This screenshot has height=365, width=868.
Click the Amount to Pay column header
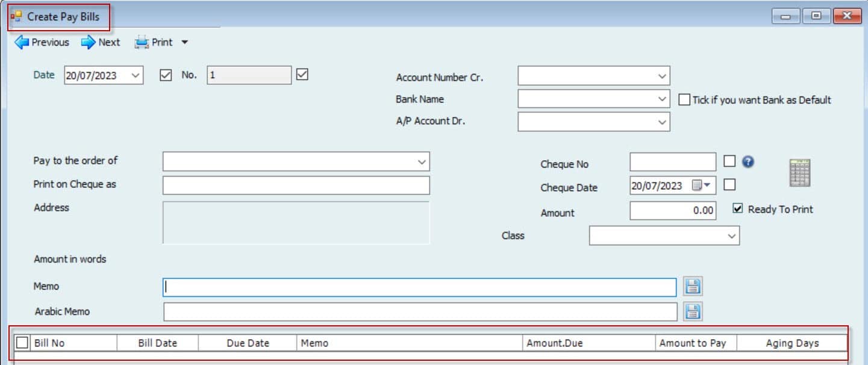697,343
